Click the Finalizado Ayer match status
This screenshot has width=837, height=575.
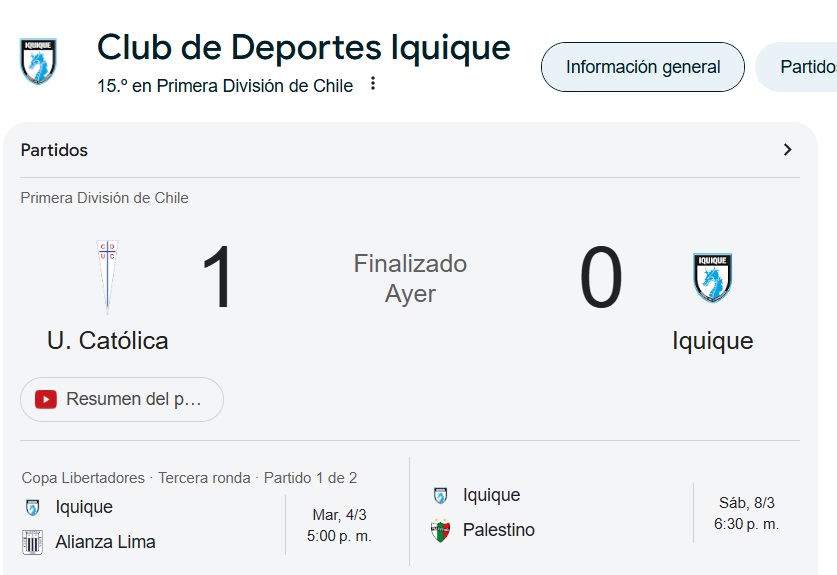[410, 279]
